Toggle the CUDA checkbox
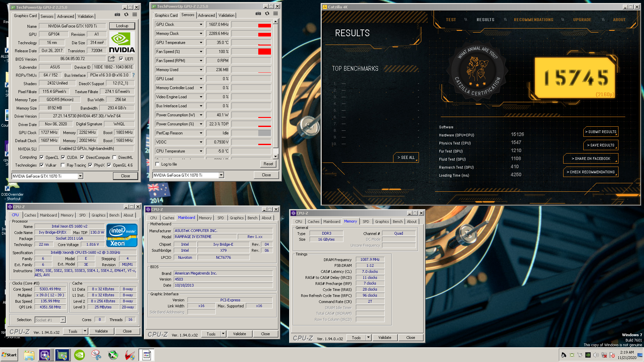The image size is (644, 362). (x=63, y=157)
